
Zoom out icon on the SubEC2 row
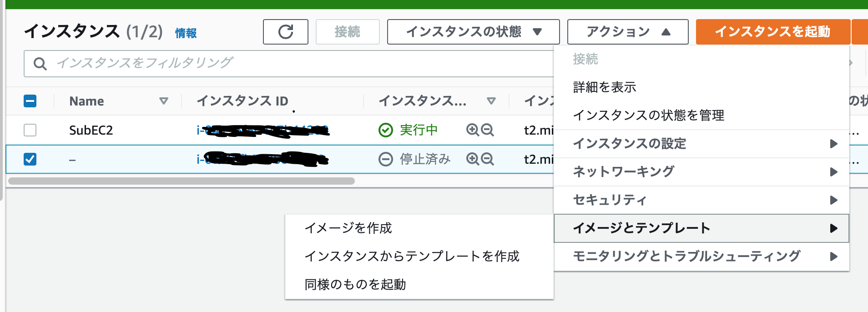pos(487,130)
